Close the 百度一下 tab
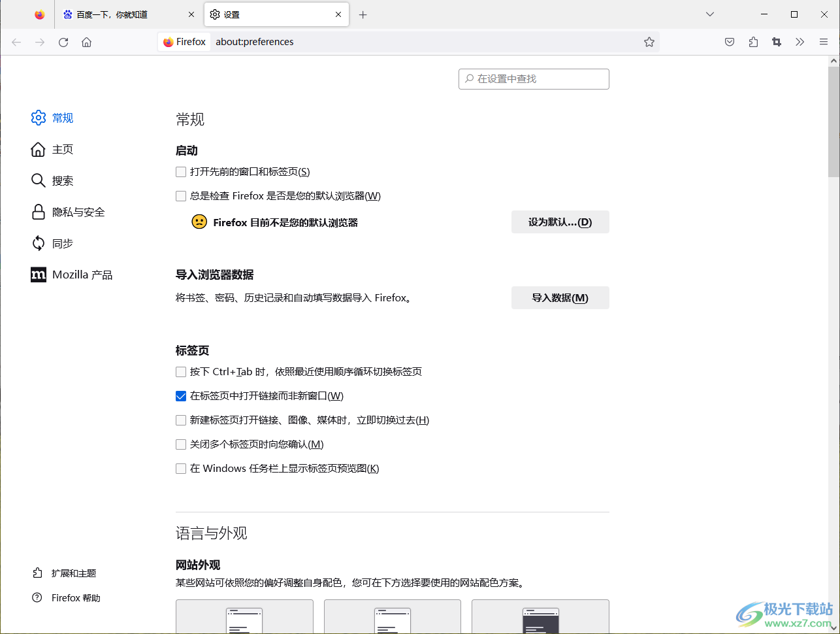The height and width of the screenshot is (634, 840). pyautogui.click(x=191, y=14)
